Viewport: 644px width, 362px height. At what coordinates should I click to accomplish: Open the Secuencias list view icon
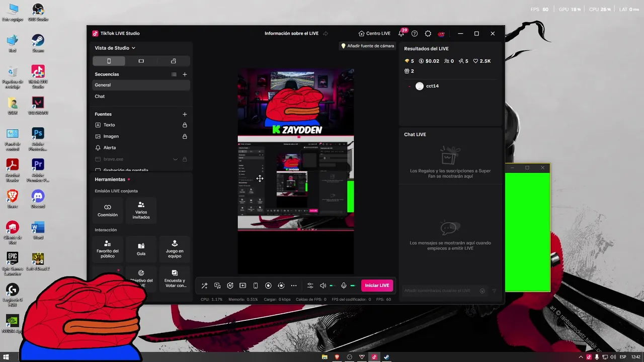[174, 74]
